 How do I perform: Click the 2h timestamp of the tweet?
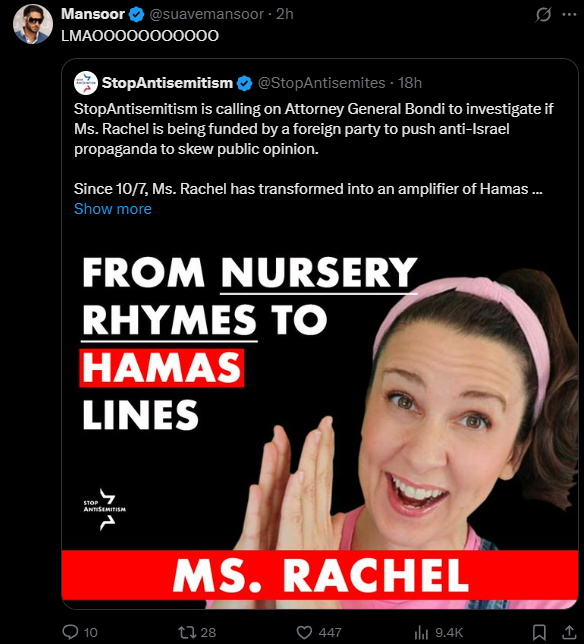click(285, 14)
